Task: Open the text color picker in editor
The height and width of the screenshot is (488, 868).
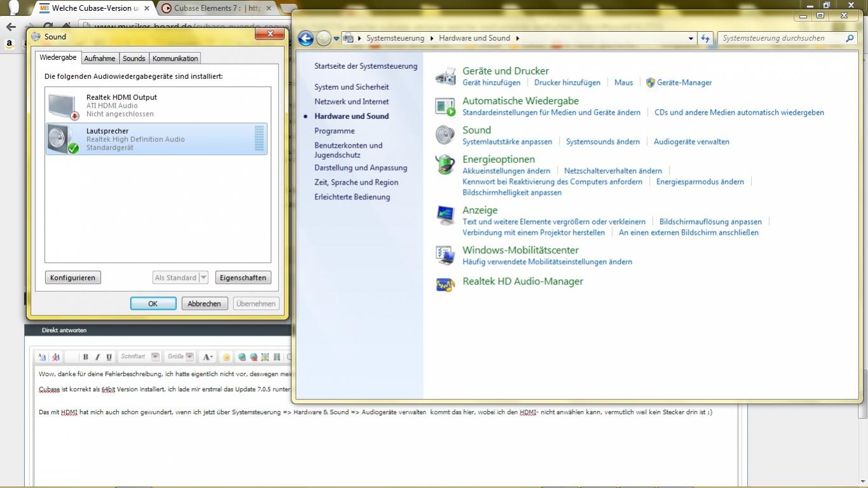Action: [x=207, y=357]
